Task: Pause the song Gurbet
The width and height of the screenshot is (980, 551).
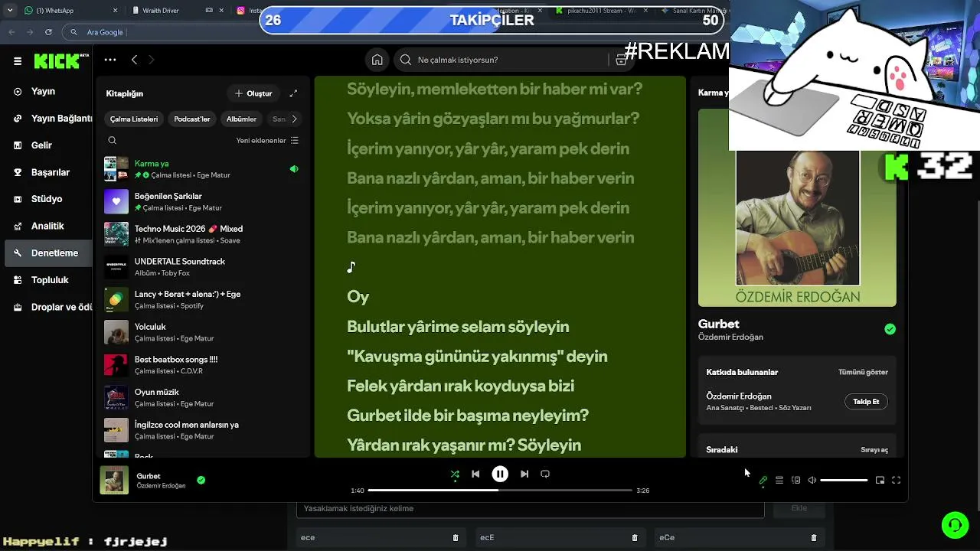Action: click(x=500, y=474)
